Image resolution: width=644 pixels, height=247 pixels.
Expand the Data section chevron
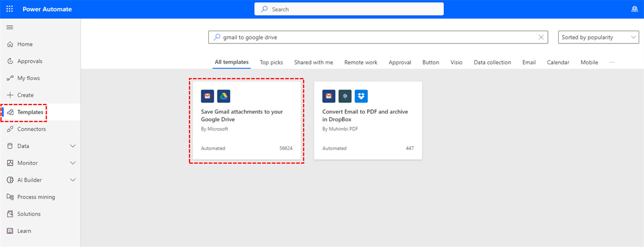point(73,146)
